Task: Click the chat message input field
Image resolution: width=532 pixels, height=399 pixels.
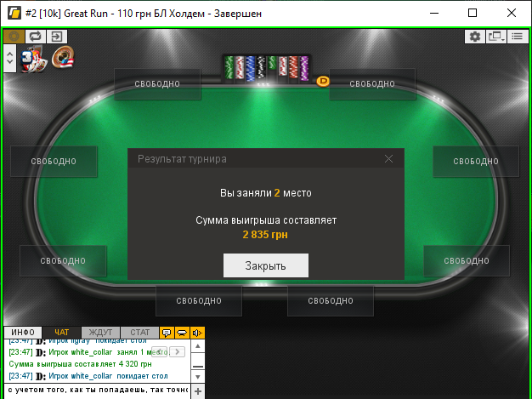Action: point(97,390)
